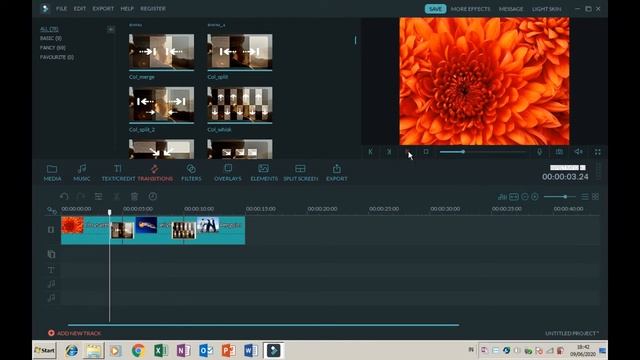Click the Export toolbar icon
Image resolution: width=640 pixels, height=360 pixels.
pyautogui.click(x=337, y=173)
